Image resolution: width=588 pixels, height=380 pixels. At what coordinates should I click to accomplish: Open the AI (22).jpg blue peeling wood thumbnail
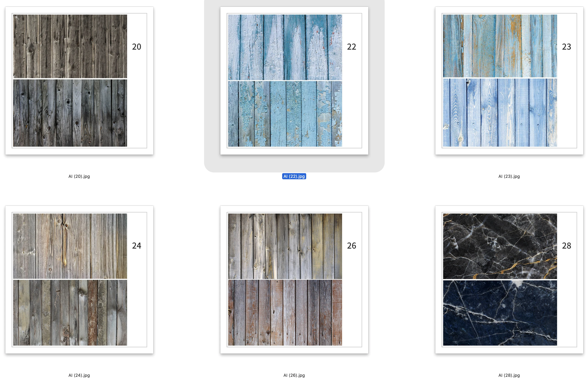[294, 81]
